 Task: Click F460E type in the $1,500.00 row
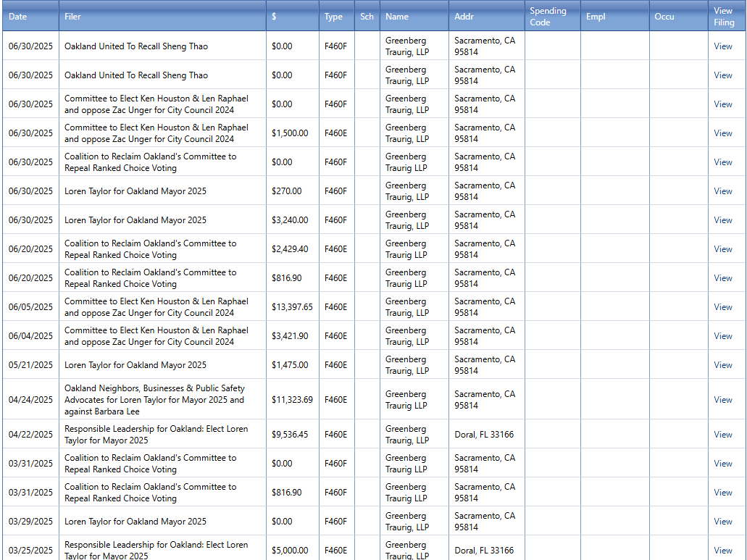pos(336,133)
